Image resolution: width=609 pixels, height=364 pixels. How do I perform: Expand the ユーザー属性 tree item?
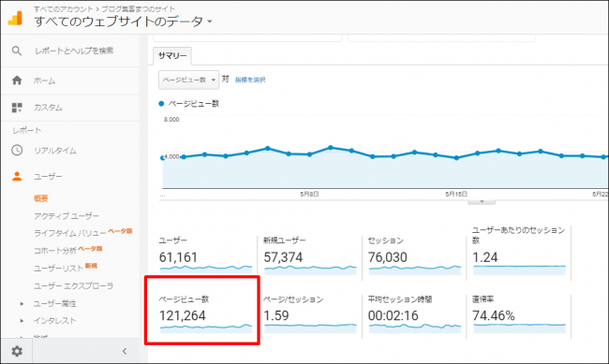tap(22, 303)
